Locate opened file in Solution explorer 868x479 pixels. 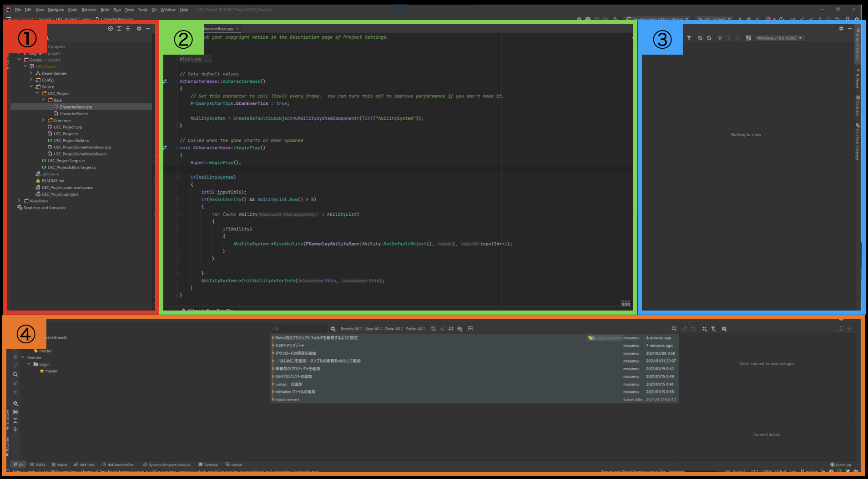[110, 28]
